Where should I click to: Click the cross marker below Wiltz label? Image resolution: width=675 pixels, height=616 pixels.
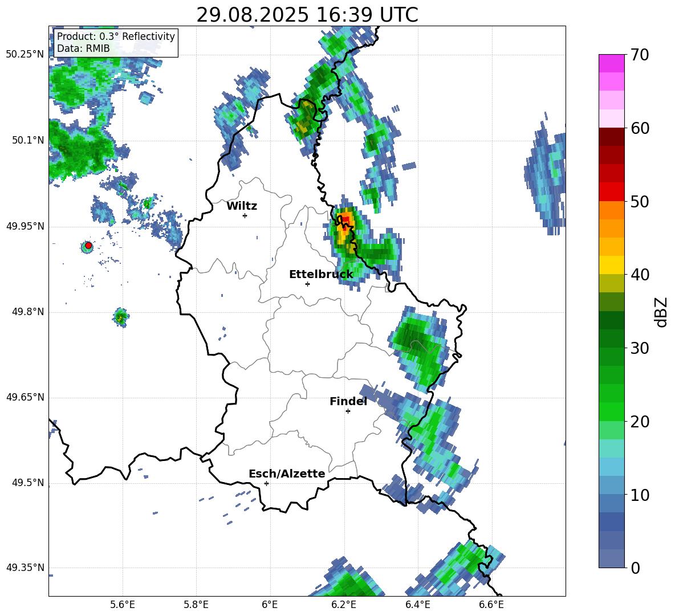(x=245, y=215)
